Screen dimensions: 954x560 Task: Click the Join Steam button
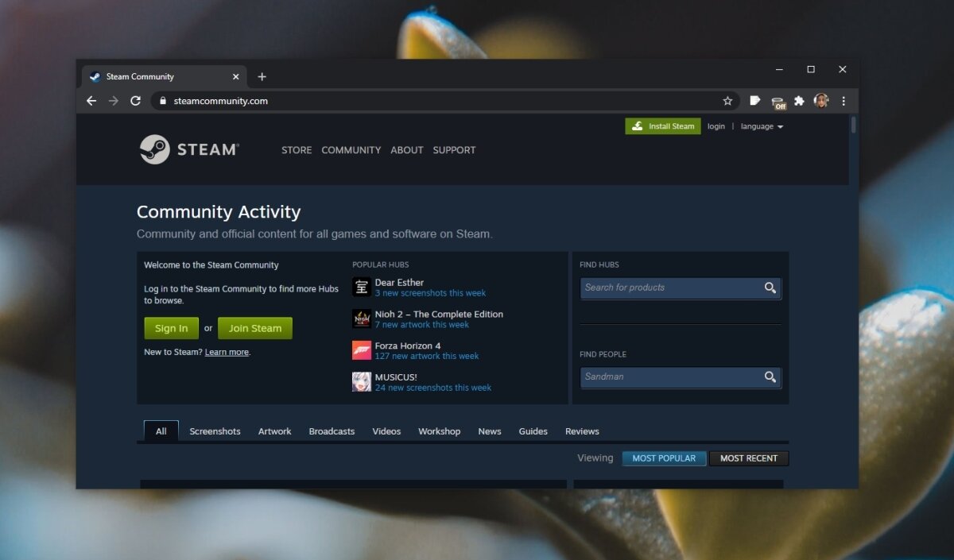tap(254, 328)
